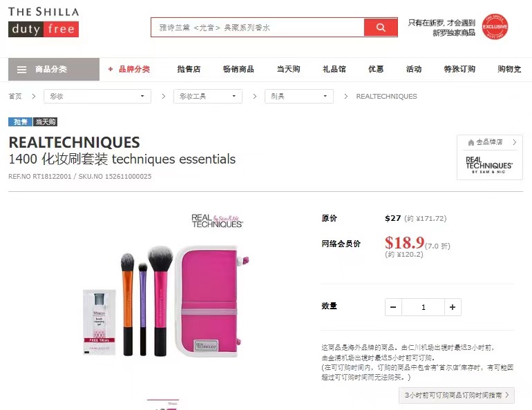Expand the 彩妆 breadcrumb dropdown

click(97, 96)
